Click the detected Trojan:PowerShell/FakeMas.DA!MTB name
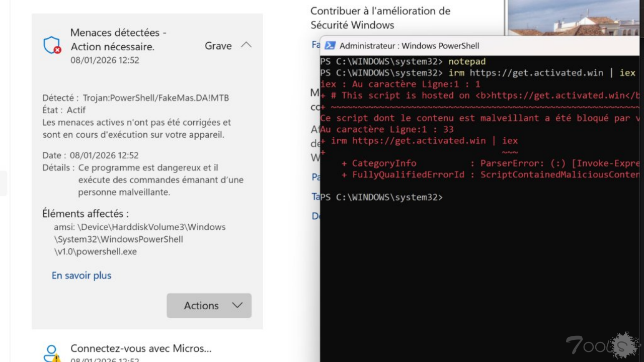 [x=155, y=98]
